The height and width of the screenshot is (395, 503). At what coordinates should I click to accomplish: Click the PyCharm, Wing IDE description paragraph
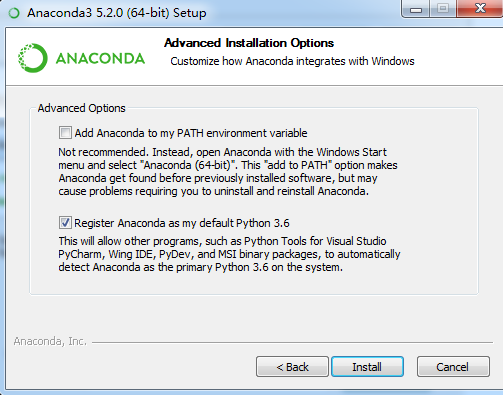point(229,254)
